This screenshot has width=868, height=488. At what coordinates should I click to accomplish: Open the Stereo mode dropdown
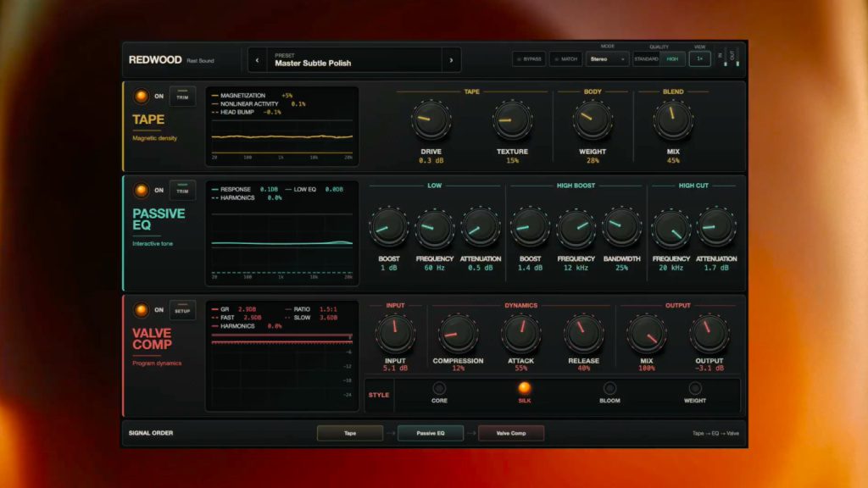(x=607, y=58)
